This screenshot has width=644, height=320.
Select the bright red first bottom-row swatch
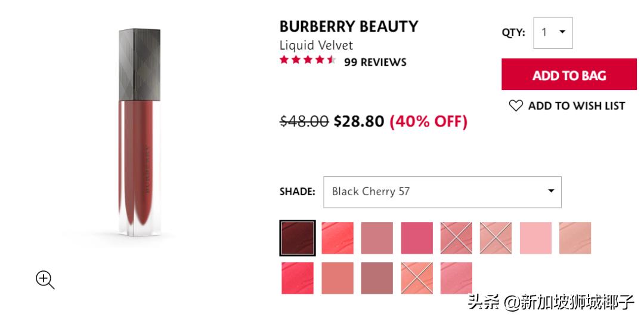[x=298, y=278]
